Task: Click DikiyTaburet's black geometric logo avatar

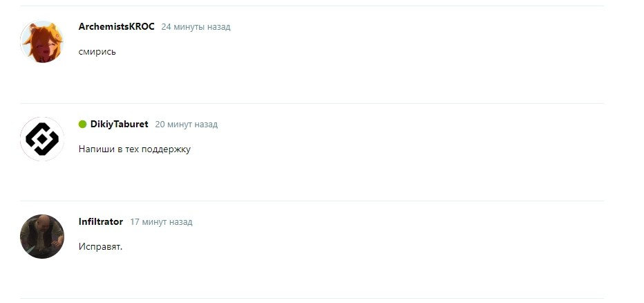Action: pyautogui.click(x=42, y=139)
